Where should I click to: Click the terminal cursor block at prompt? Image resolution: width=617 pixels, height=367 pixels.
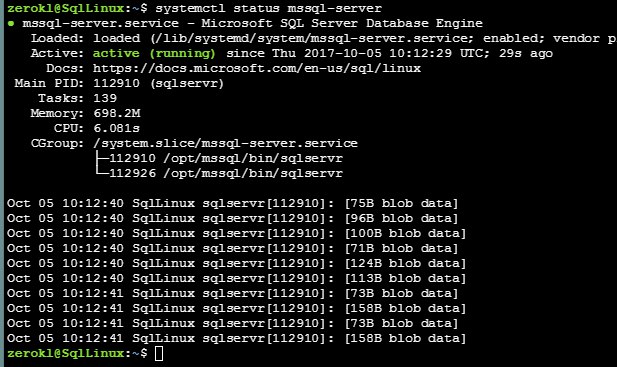[x=159, y=353]
